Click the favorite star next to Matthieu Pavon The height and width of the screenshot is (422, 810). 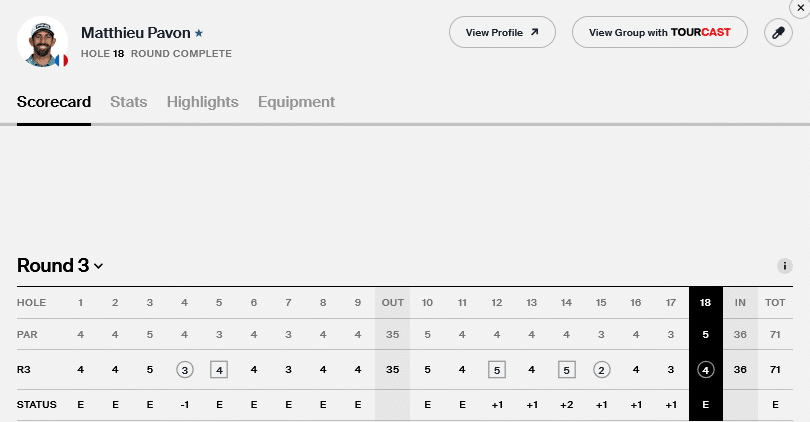click(199, 33)
